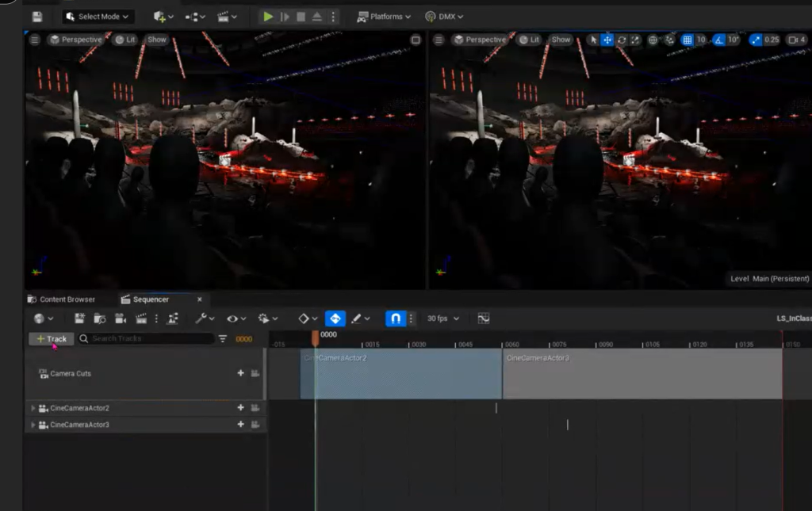The width and height of the screenshot is (812, 511).
Task: Change left viewport Perspective view type
Action: click(76, 40)
